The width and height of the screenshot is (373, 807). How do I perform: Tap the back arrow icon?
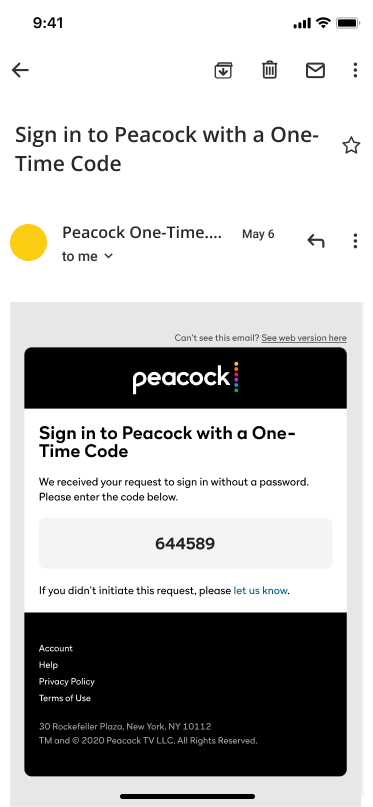20,70
